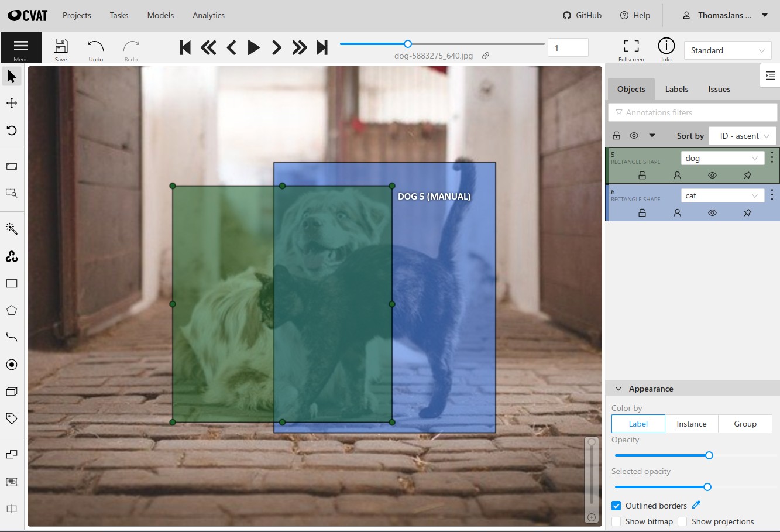Select the Draw polygon tool
Viewport: 780px width, 532px height.
(12, 310)
